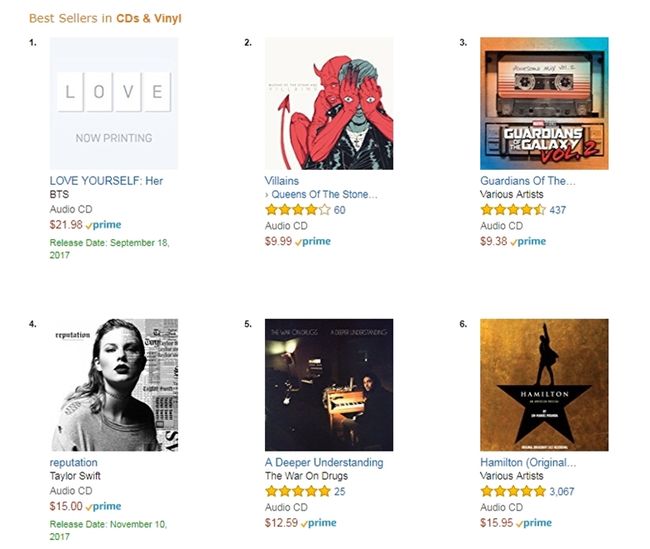Image resolution: width=650 pixels, height=549 pixels.
Task: Click the Hamilton star rating icons
Action: point(512,492)
